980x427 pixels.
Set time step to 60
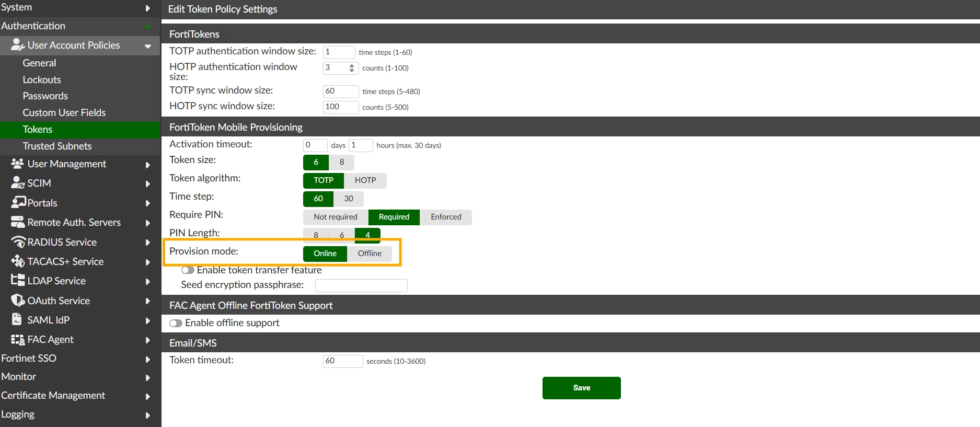coord(318,199)
